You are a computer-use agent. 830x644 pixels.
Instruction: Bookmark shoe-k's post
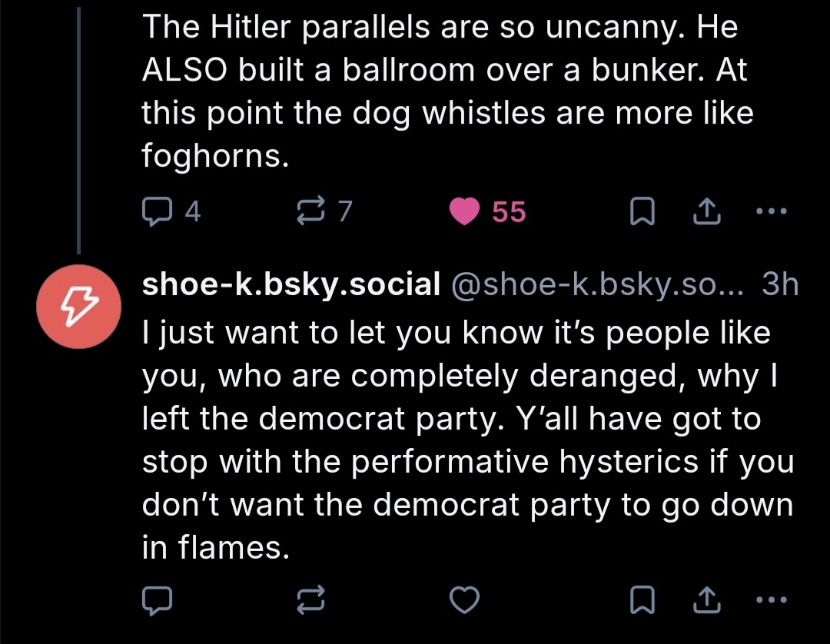tap(640, 600)
